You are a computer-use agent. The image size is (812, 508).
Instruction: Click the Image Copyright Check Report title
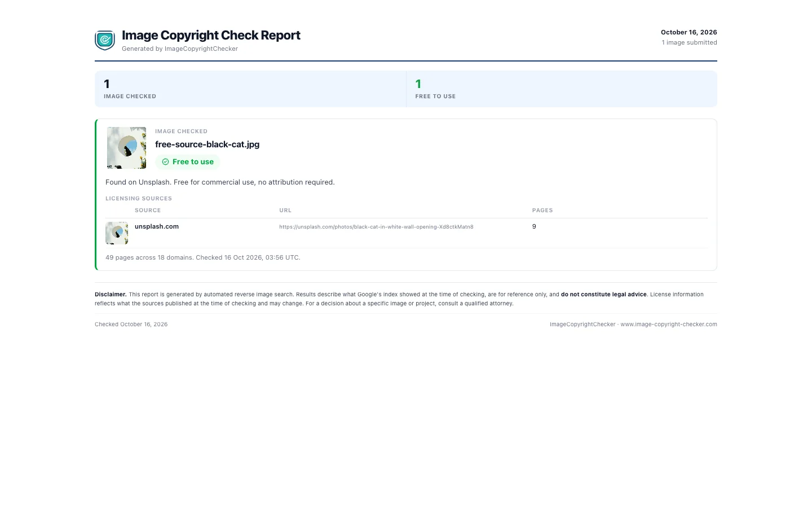coord(211,35)
